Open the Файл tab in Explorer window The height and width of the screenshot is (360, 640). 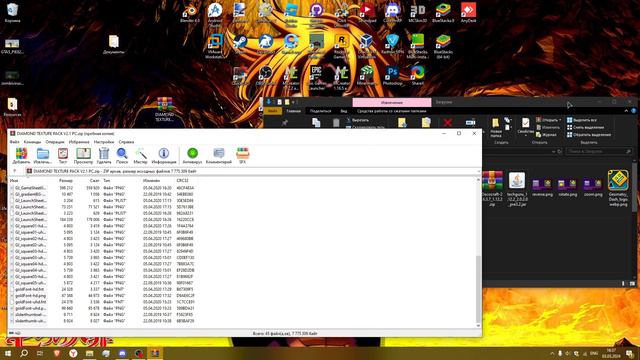point(273,111)
